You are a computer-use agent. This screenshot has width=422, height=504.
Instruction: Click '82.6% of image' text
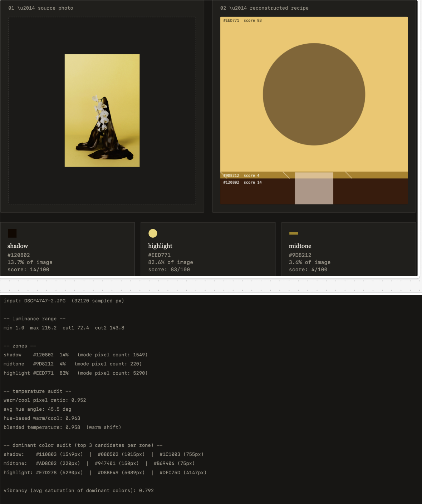[171, 262]
